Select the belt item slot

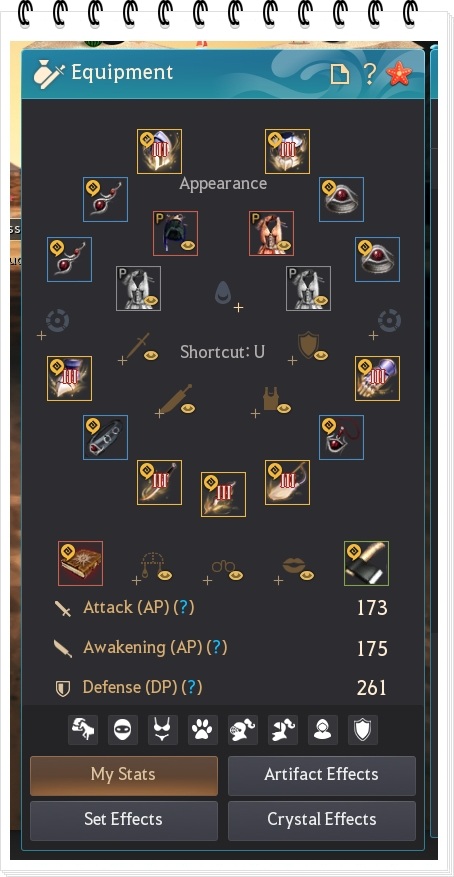pyautogui.click(x=105, y=437)
